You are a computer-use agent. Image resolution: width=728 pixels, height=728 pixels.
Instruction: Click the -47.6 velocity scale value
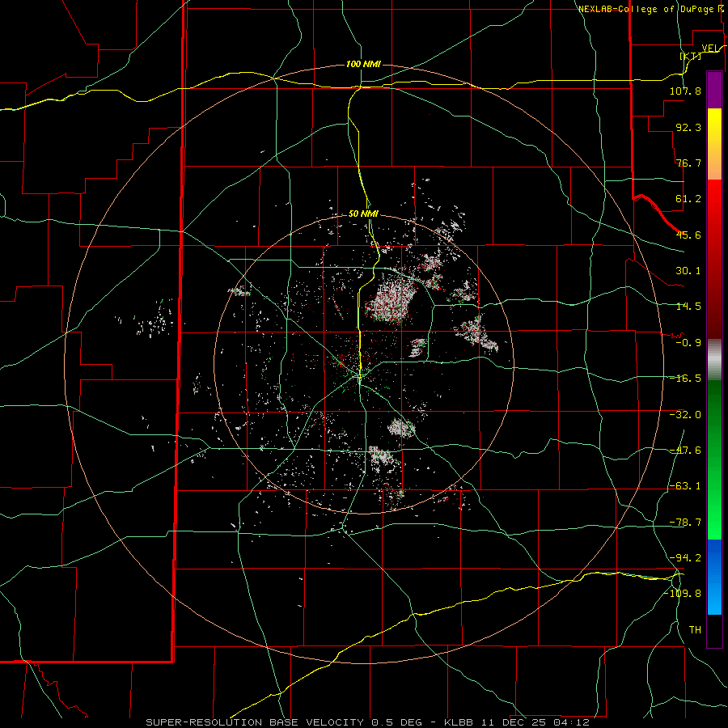point(685,451)
